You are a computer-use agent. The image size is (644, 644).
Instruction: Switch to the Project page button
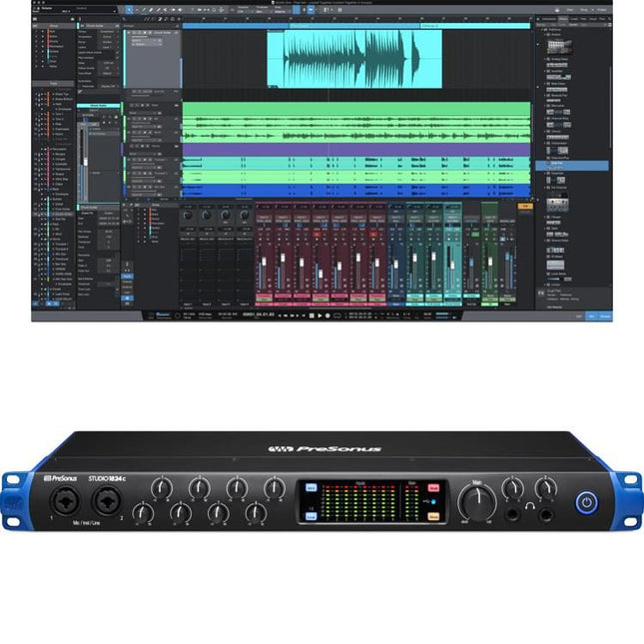[x=602, y=10]
